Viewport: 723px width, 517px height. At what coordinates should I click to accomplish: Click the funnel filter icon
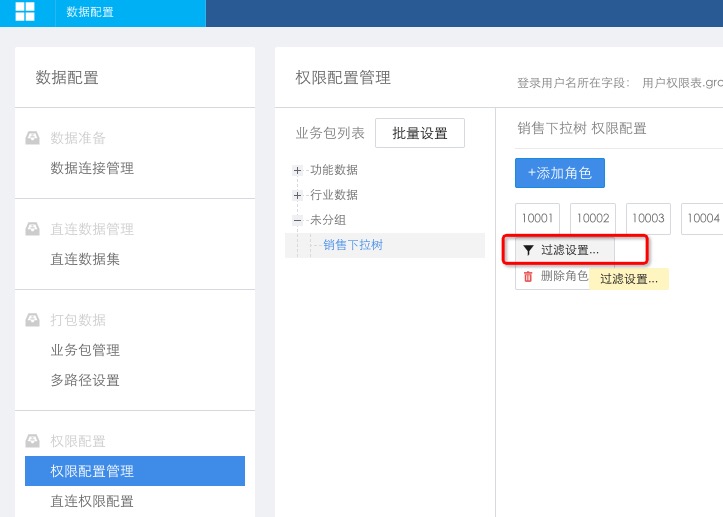click(528, 250)
